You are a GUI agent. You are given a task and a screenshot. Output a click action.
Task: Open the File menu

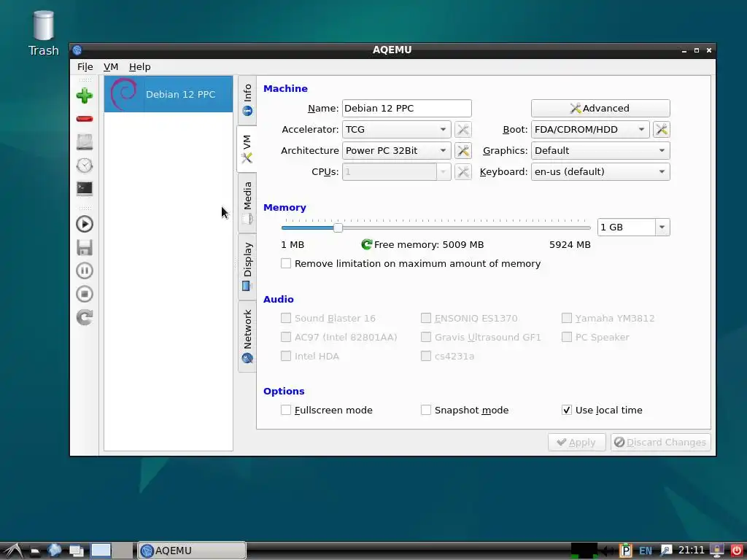85,66
